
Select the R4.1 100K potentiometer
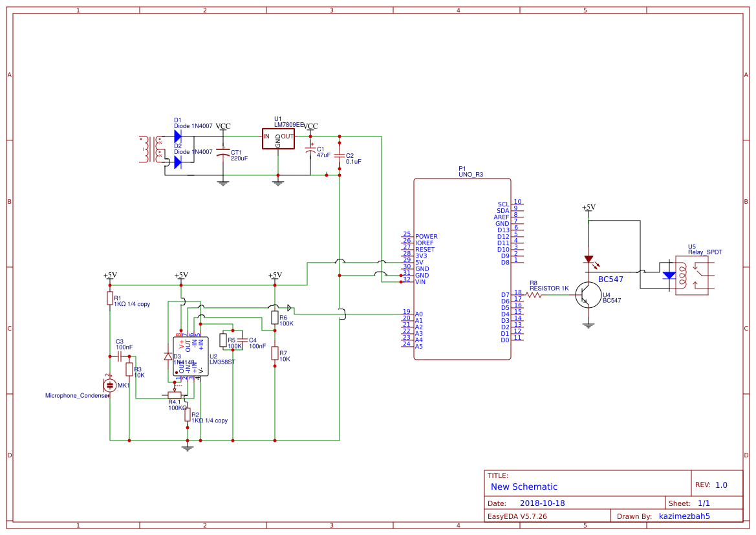175,395
